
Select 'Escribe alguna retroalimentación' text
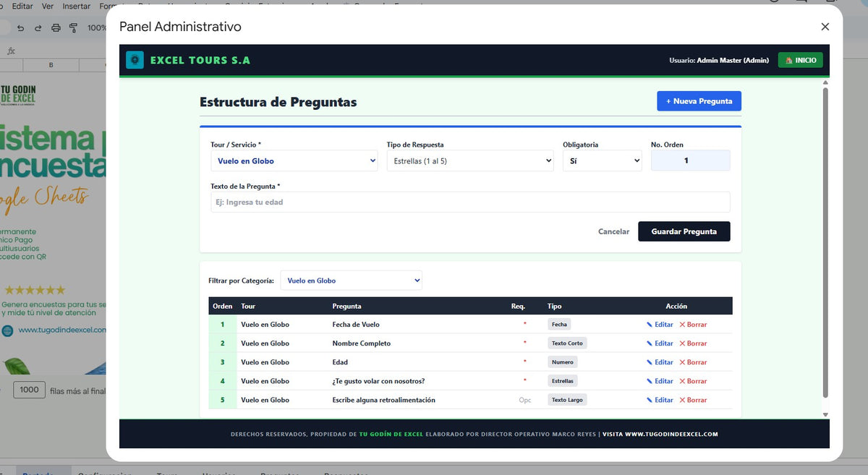coord(383,400)
